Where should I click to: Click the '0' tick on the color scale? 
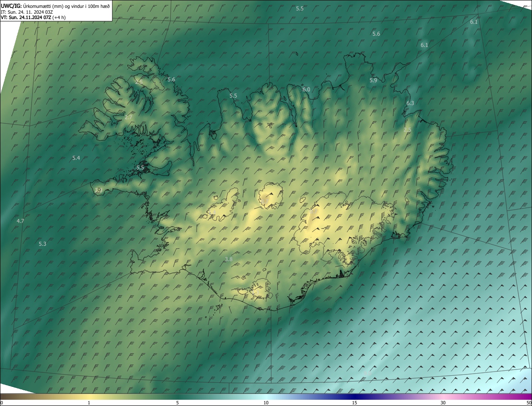[2, 403]
